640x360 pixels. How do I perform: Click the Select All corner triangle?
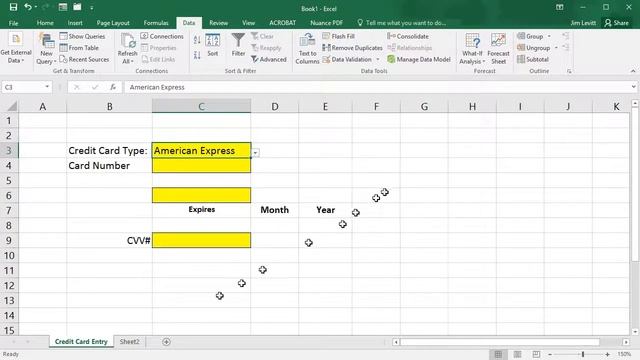[12, 107]
